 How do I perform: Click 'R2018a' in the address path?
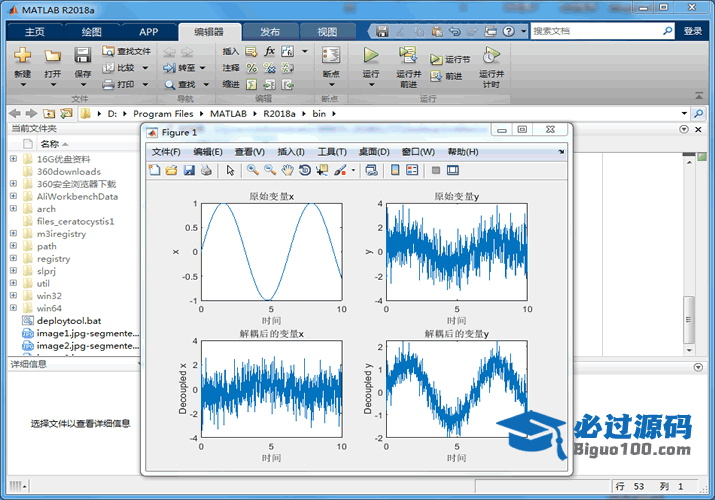279,113
